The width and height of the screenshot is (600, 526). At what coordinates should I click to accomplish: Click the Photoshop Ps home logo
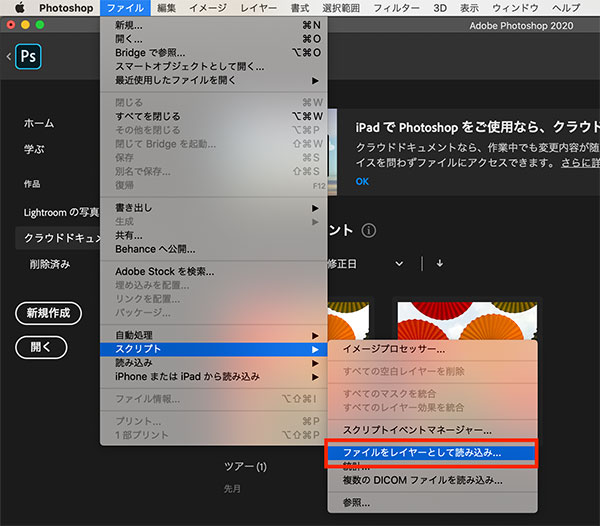[x=28, y=57]
